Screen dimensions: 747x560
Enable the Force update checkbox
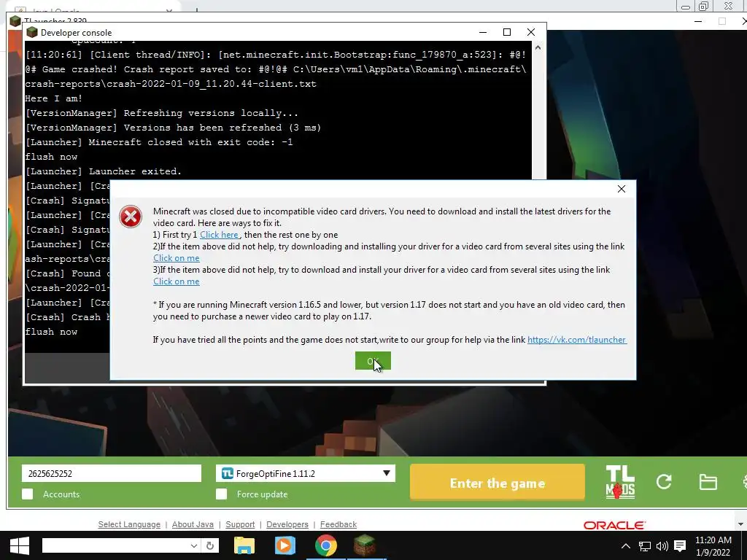pyautogui.click(x=222, y=494)
